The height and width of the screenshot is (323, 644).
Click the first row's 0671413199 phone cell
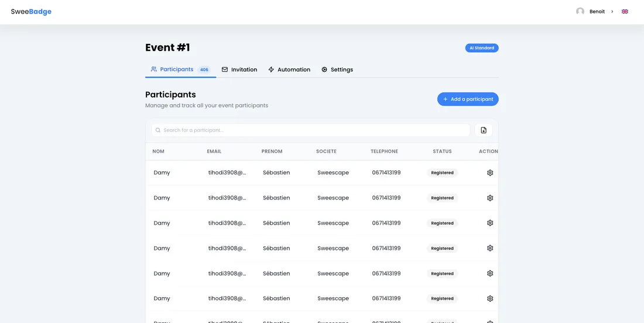[x=386, y=173]
